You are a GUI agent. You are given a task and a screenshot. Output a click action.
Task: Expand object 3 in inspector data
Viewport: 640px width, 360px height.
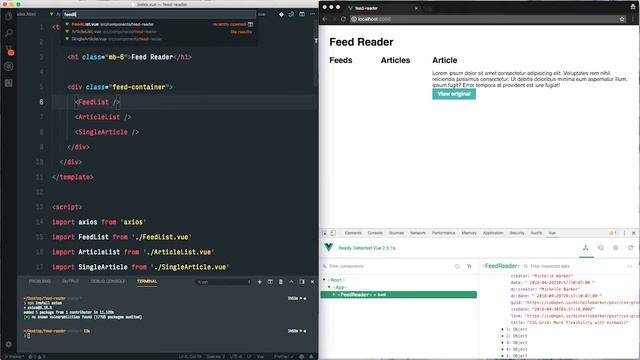coord(502,342)
